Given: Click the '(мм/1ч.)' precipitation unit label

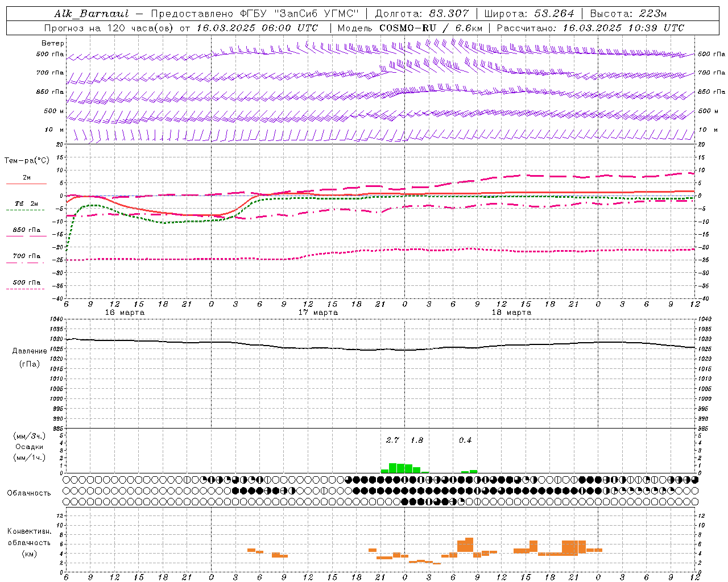Looking at the screenshot, I should tap(28, 458).
